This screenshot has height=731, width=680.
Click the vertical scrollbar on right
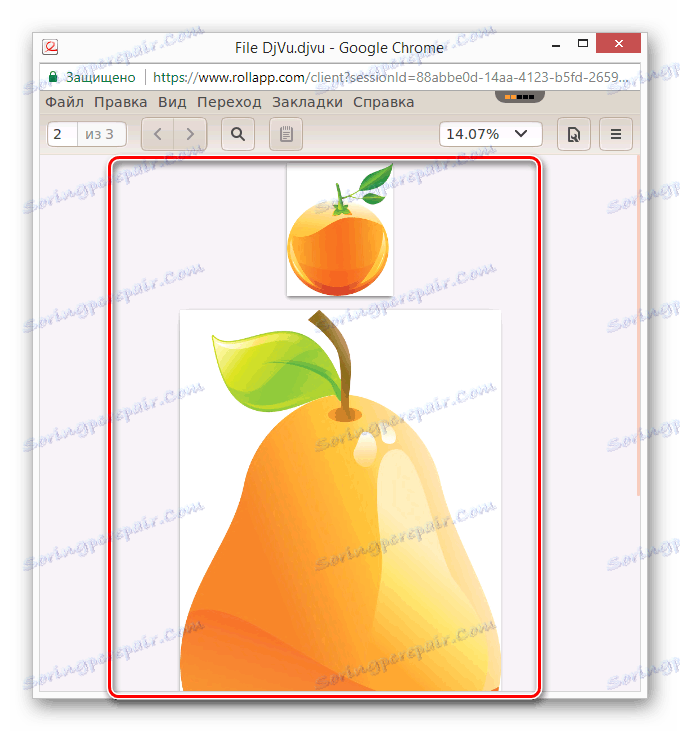[638, 325]
